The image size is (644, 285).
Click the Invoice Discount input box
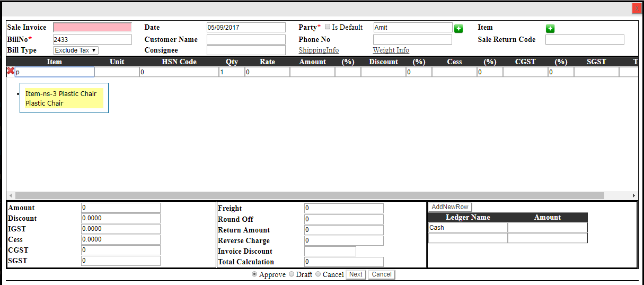[330, 251]
